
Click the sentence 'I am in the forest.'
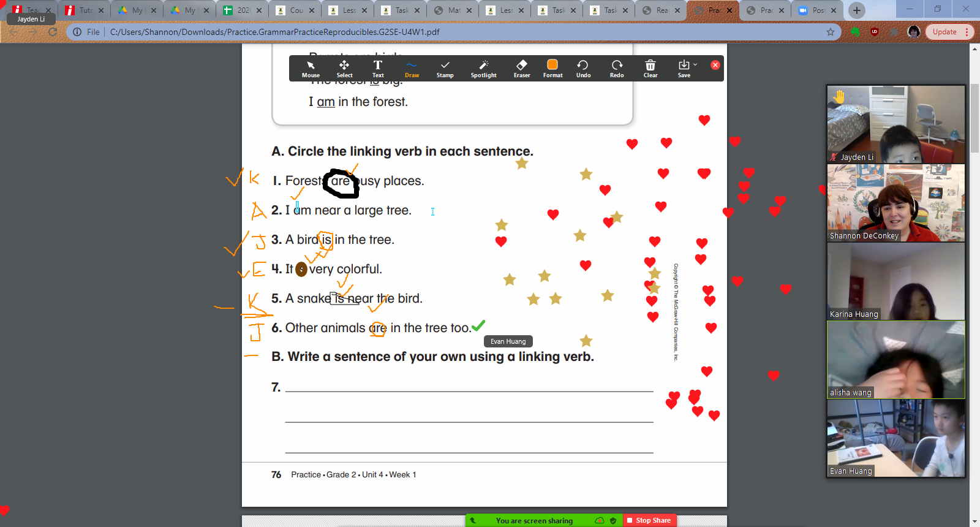point(358,102)
